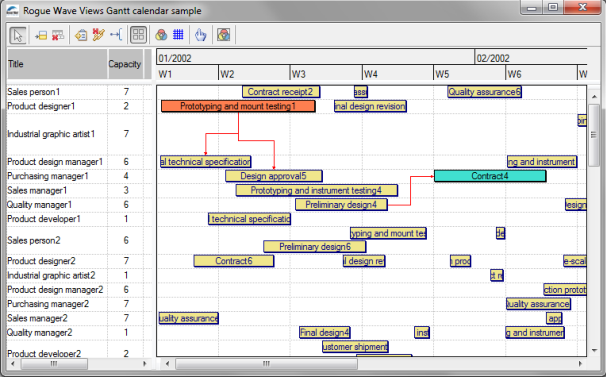
Task: Click the Title column header
Action: point(57,64)
